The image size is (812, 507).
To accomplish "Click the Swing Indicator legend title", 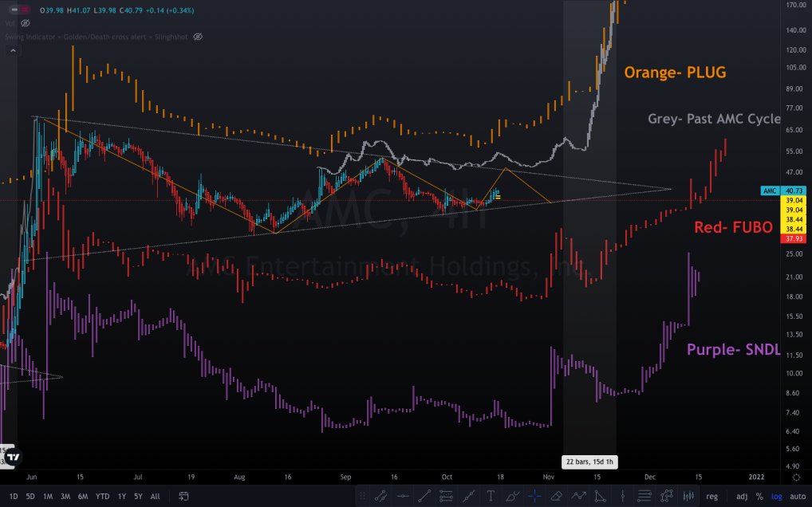I will click(97, 37).
